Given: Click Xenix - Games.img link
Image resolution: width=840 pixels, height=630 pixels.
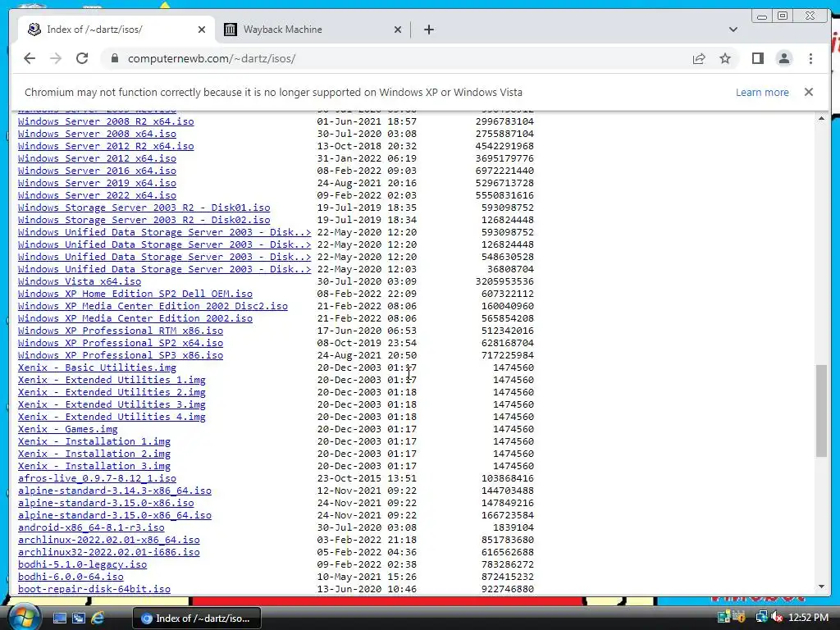Looking at the screenshot, I should (x=67, y=430).
